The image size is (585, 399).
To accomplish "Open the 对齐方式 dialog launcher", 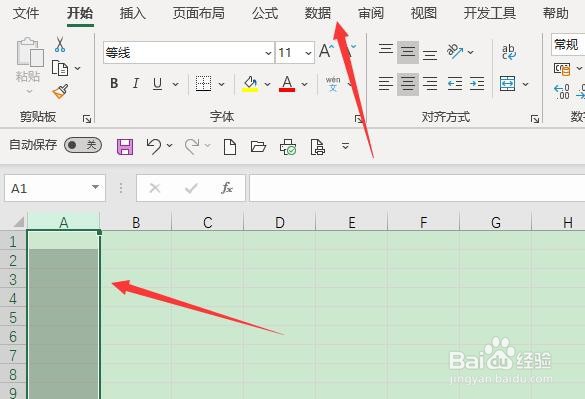I will point(535,119).
